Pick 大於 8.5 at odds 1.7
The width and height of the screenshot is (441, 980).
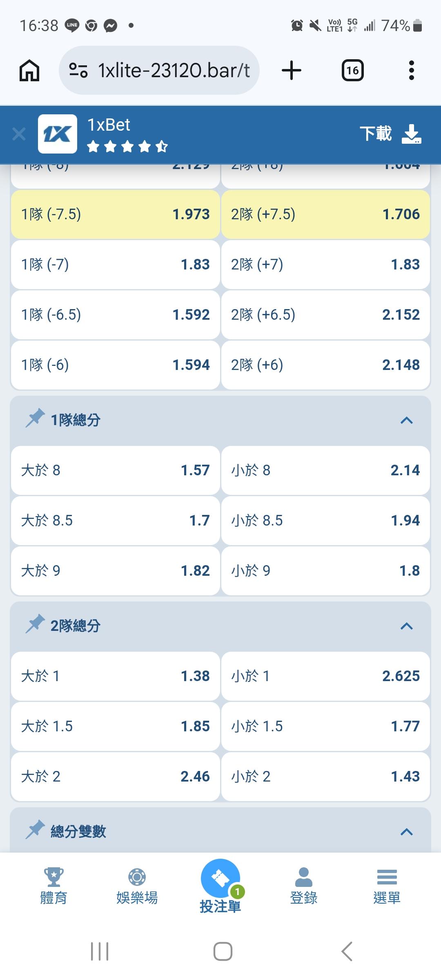[115, 521]
